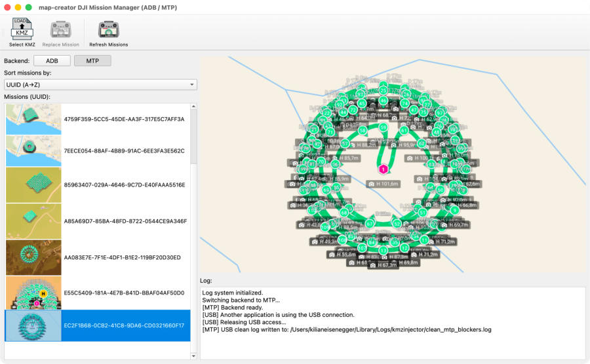The image size is (590, 364).
Task: Click the Select KMZ load icon
Action: [x=22, y=30]
